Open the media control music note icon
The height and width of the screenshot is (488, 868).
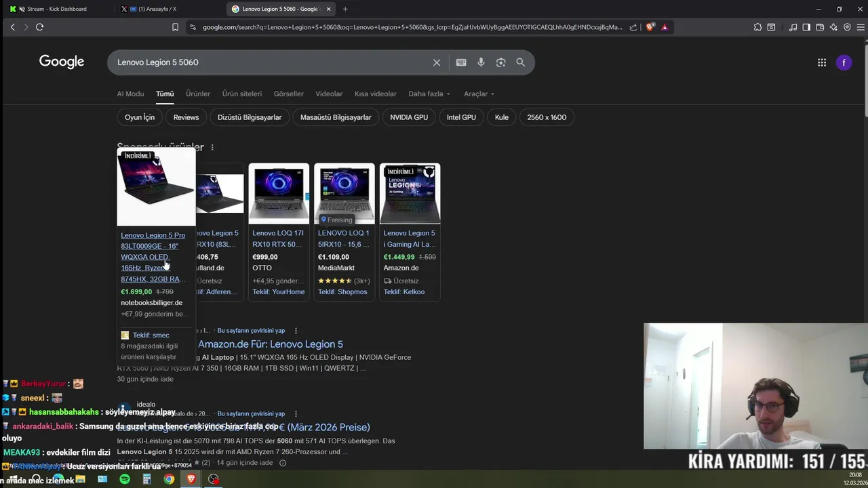793,27
